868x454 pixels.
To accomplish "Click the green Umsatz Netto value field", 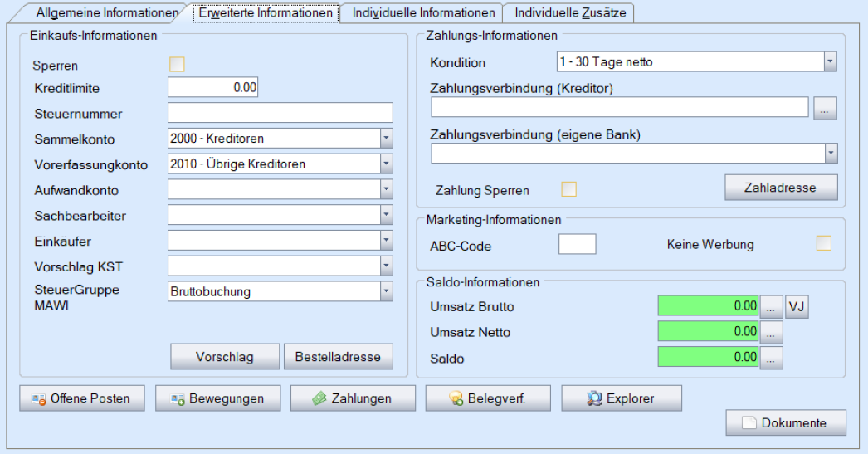I will (x=708, y=331).
